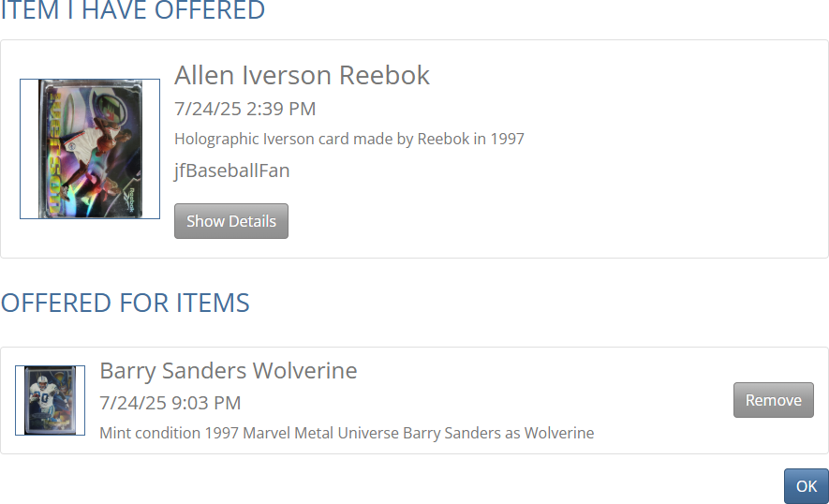Select the jfBaseballFan username
Viewport: 829px width, 504px height.
click(x=231, y=170)
